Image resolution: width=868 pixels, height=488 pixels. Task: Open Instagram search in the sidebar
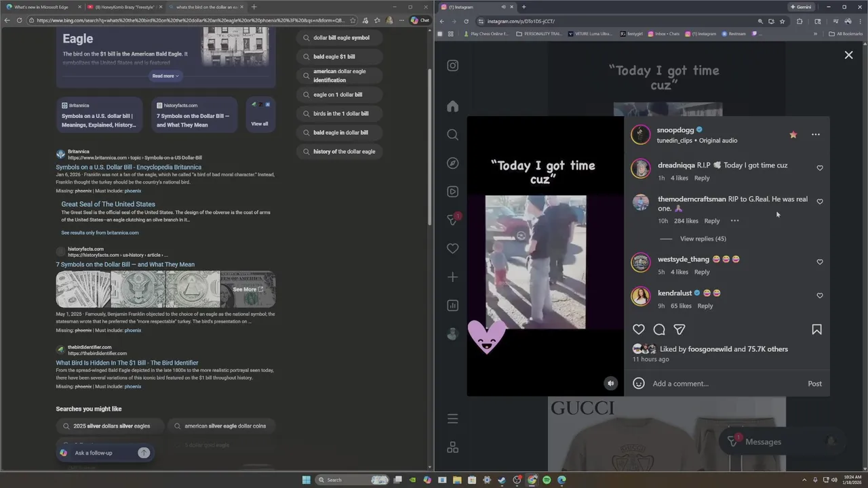[452, 134]
